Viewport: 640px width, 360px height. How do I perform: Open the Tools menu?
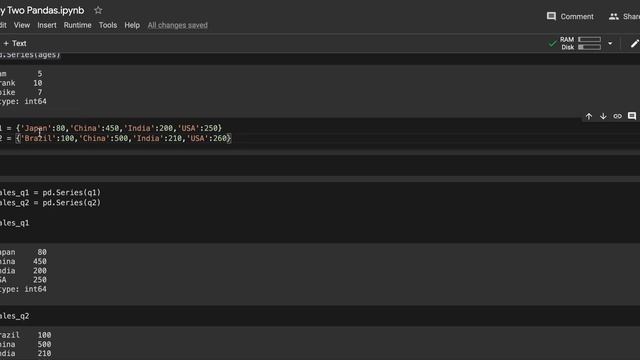pyautogui.click(x=108, y=25)
